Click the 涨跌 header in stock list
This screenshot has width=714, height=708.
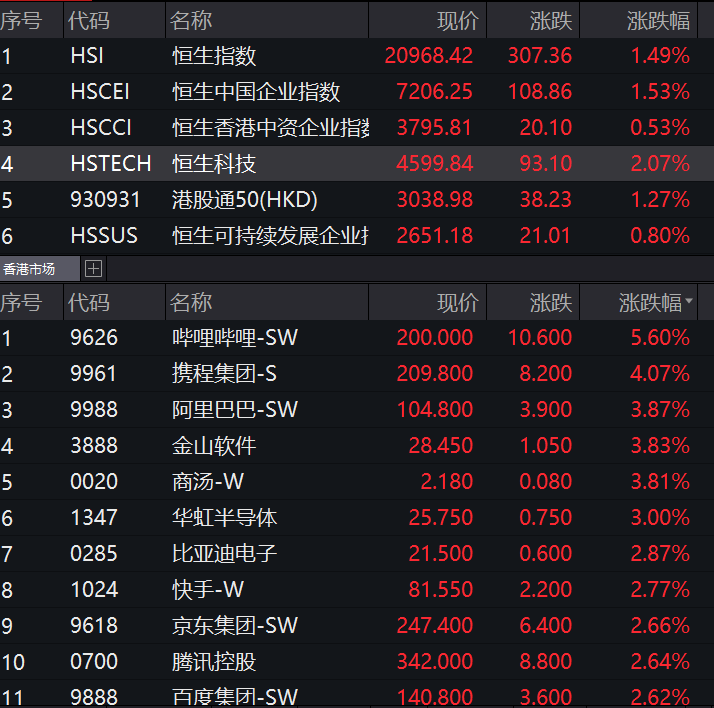tap(551, 302)
